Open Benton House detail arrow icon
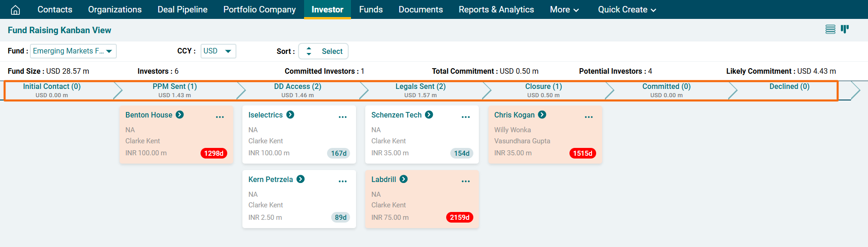This screenshot has height=247, width=868. tap(180, 115)
